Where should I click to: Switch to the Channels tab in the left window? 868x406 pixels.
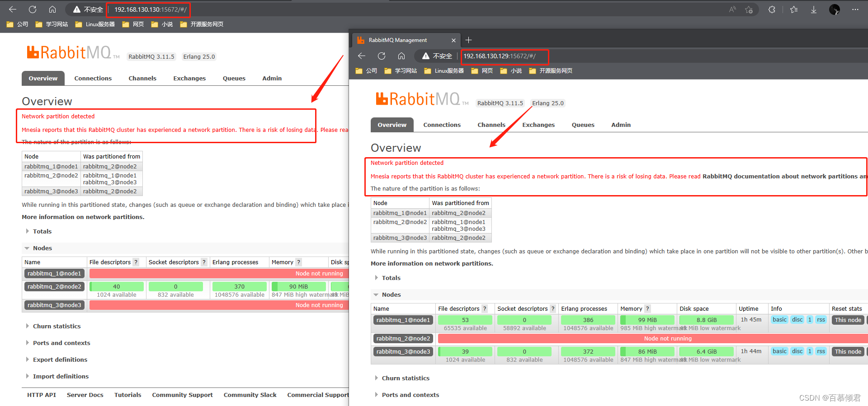point(142,79)
